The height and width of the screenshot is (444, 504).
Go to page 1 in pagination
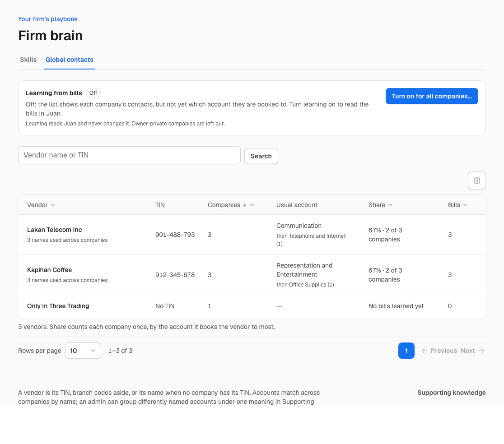click(x=406, y=351)
